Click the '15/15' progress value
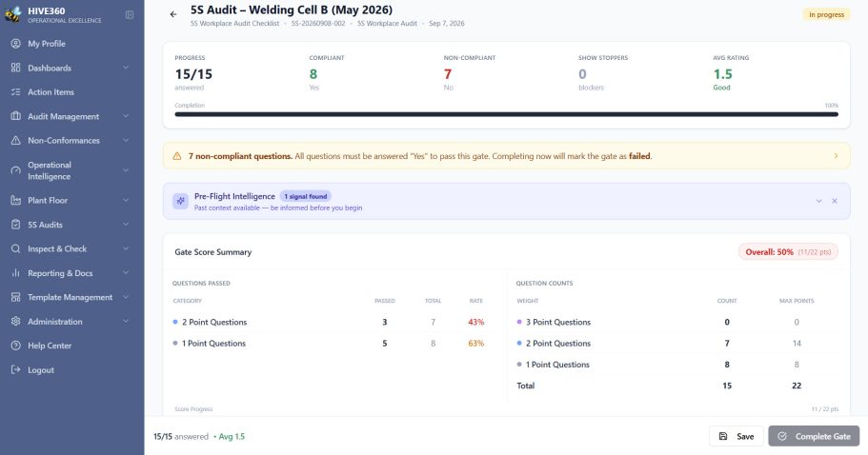 tap(193, 74)
